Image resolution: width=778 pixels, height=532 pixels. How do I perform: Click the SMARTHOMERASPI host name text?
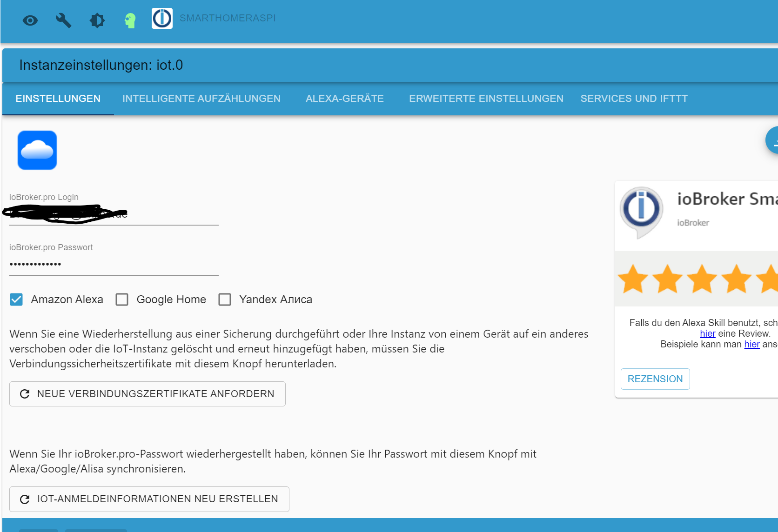coord(228,18)
